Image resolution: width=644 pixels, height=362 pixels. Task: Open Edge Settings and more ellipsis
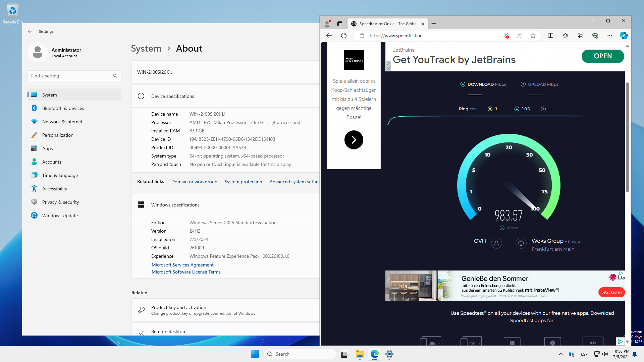click(609, 36)
